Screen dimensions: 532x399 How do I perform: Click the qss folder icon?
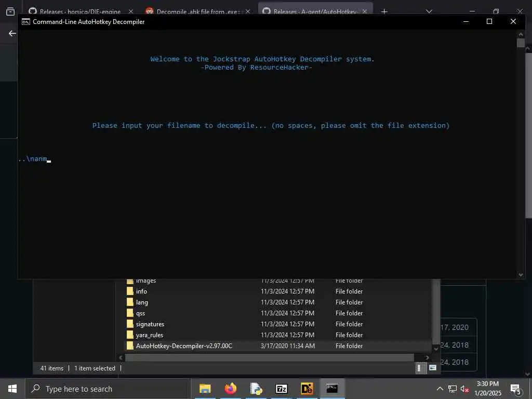pos(130,313)
